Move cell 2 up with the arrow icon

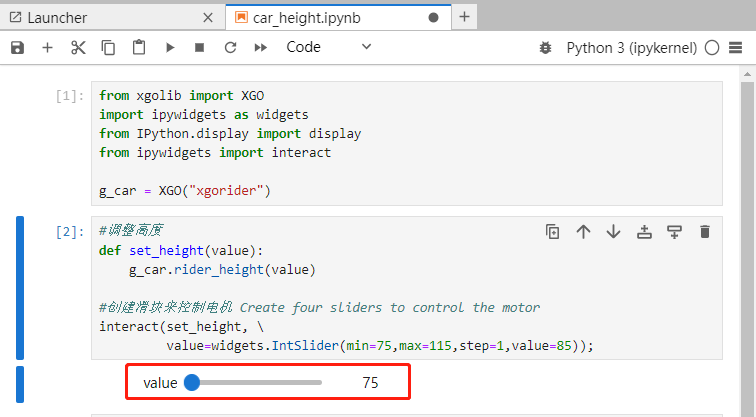[x=583, y=232]
